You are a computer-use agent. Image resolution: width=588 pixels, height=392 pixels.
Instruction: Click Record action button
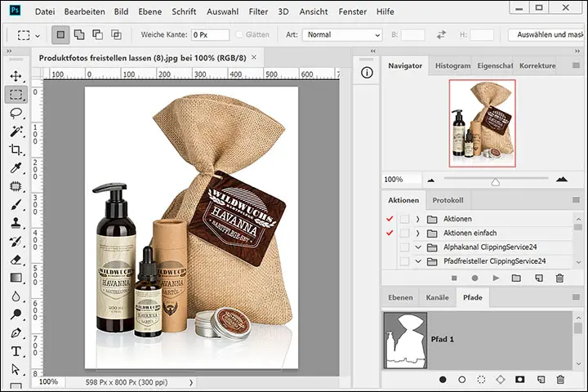pyautogui.click(x=474, y=278)
